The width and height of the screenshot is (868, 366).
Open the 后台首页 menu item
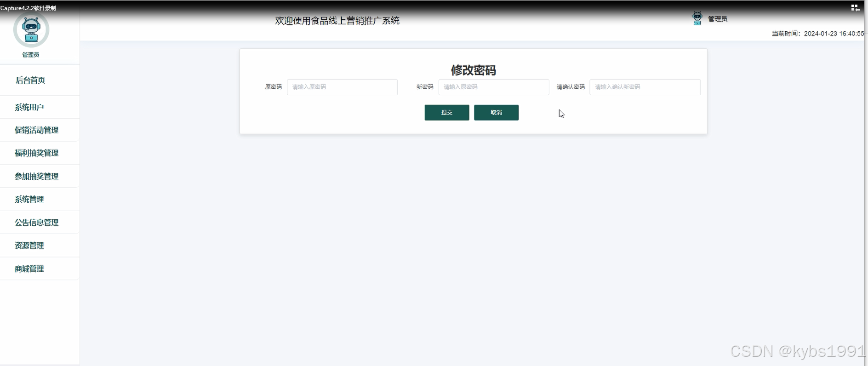point(30,80)
